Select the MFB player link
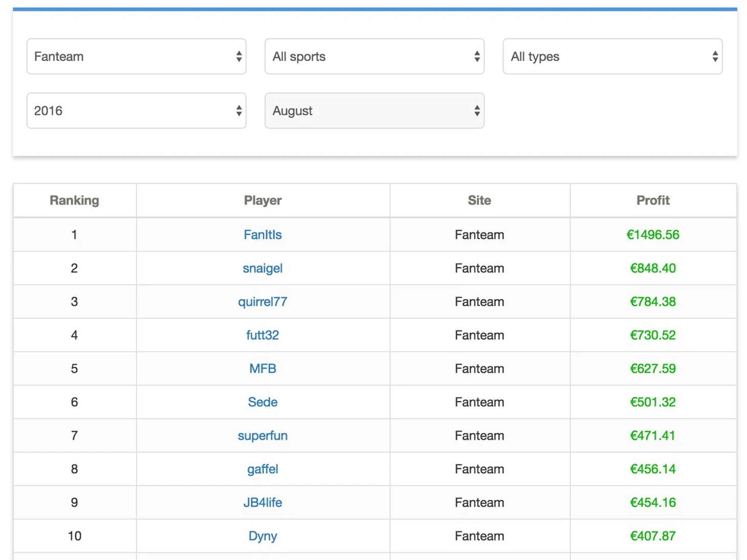 (x=262, y=369)
